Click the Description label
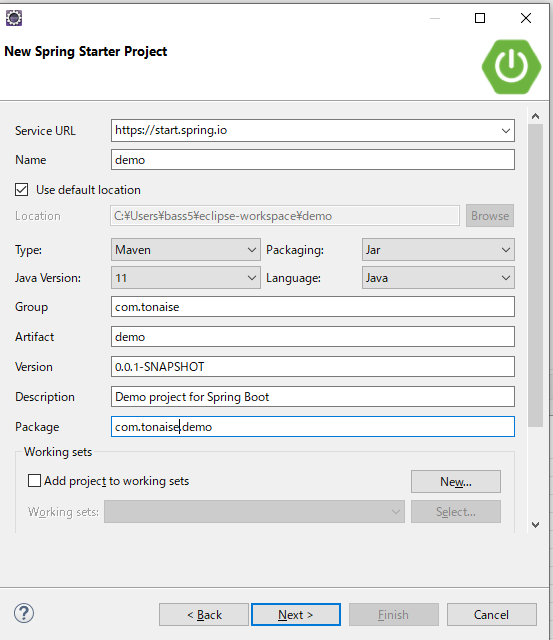 tap(45, 397)
